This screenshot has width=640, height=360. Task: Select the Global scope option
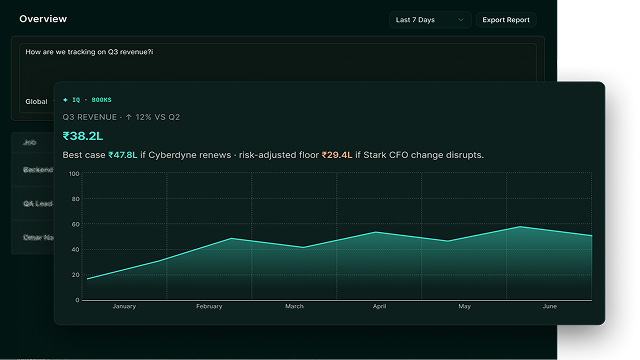pyautogui.click(x=36, y=102)
